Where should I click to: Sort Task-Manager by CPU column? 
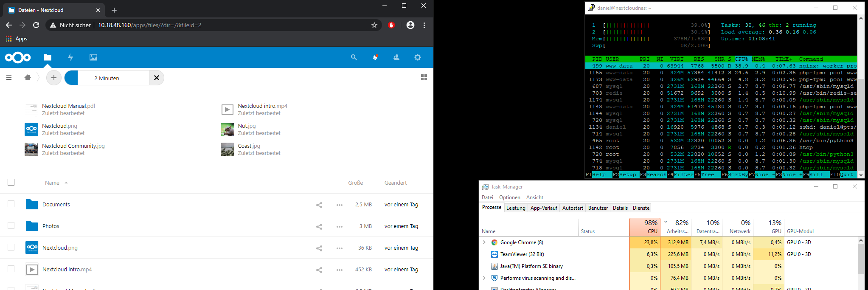644,227
